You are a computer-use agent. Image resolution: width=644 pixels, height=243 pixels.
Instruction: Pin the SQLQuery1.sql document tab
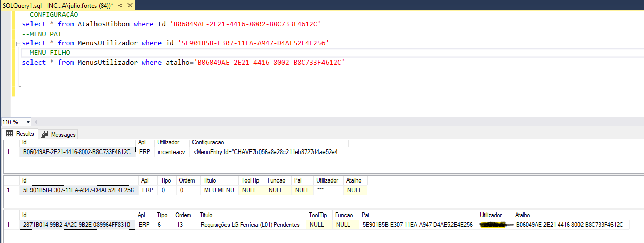coord(119,5)
